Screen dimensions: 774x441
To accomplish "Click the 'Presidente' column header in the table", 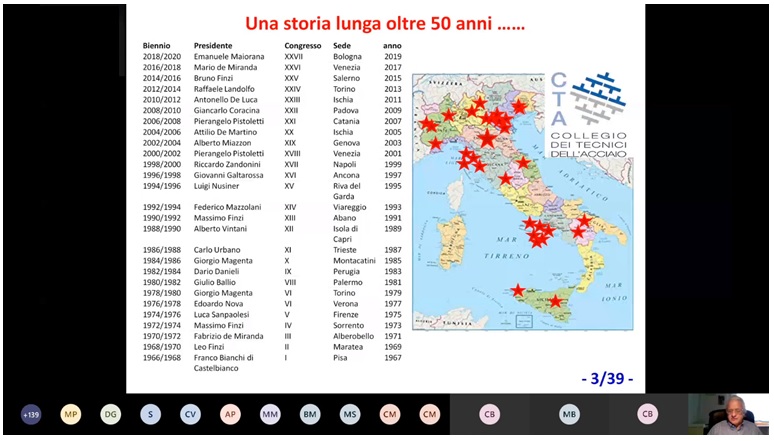I will [x=213, y=46].
